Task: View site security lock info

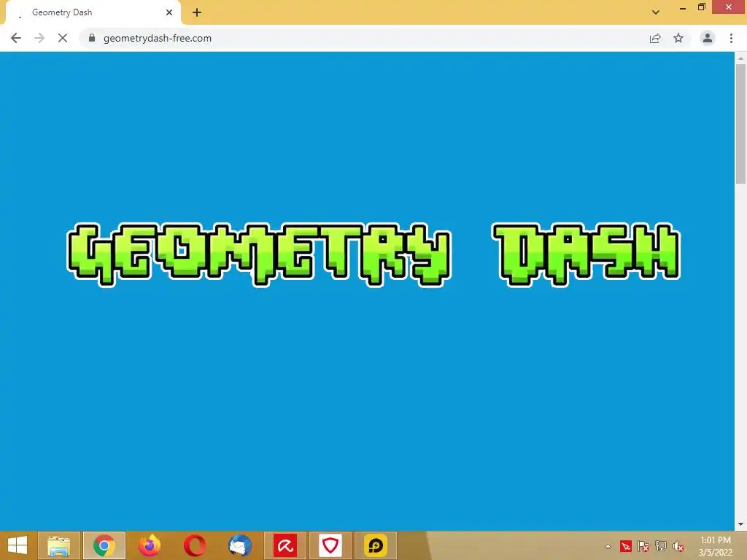Action: click(92, 38)
